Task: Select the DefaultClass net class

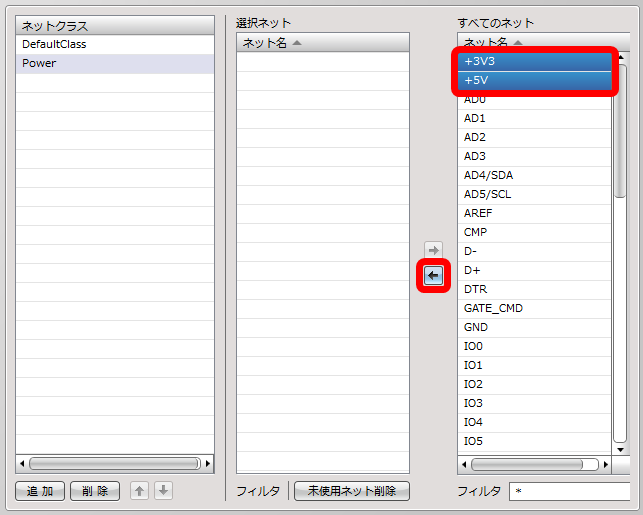Action: click(x=115, y=44)
